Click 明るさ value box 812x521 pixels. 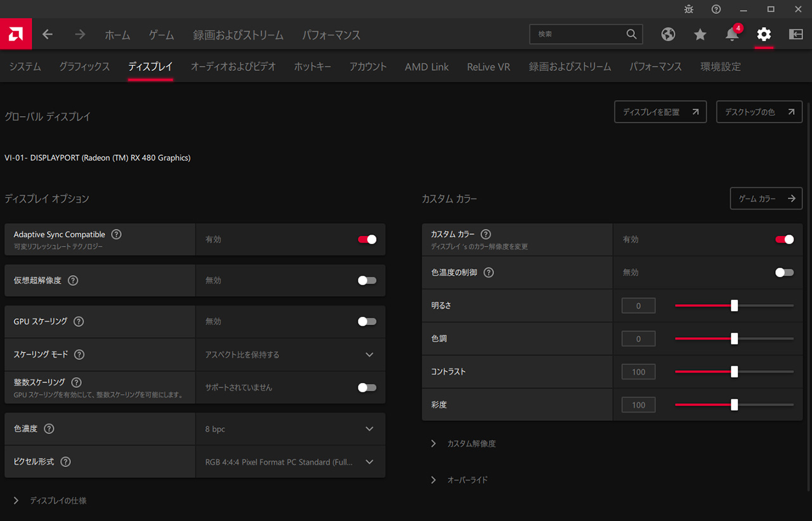coord(638,306)
